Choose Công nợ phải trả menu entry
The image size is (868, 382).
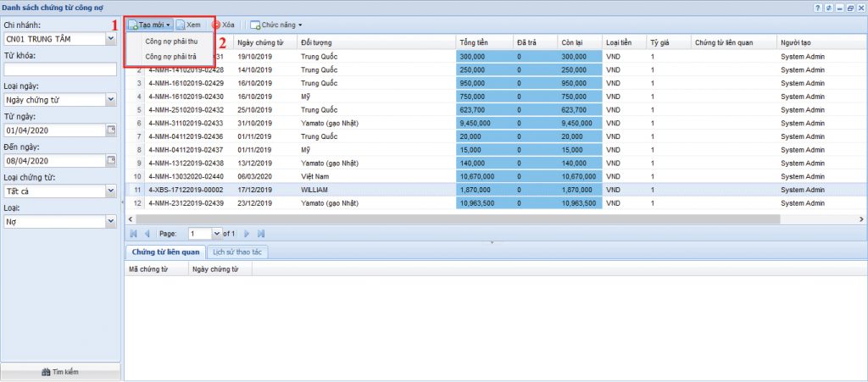170,57
